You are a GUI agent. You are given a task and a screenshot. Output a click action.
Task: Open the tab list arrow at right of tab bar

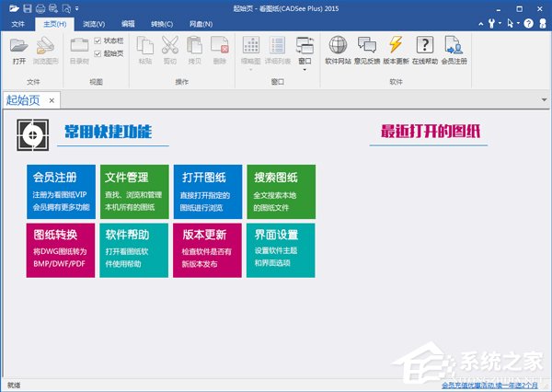[x=545, y=100]
